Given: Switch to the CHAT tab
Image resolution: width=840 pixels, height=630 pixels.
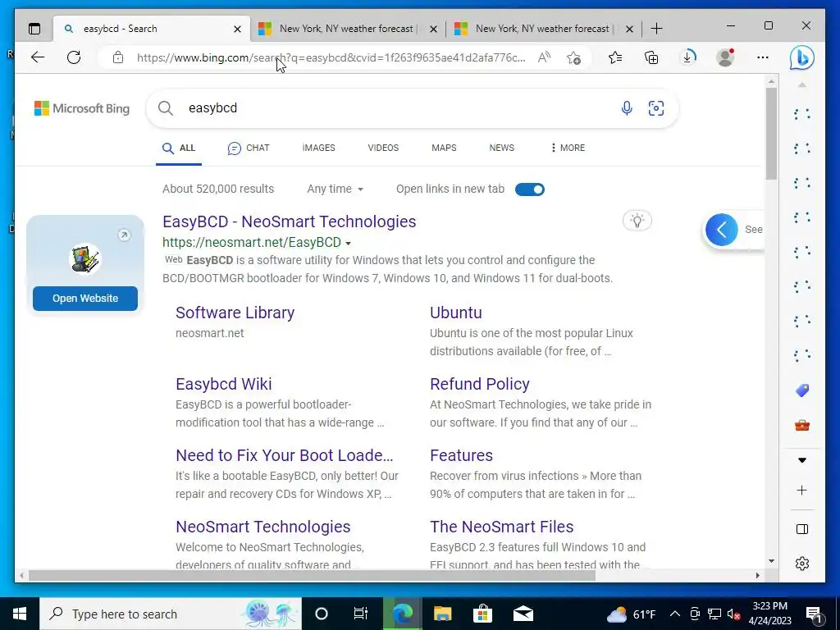Looking at the screenshot, I should coord(249,148).
